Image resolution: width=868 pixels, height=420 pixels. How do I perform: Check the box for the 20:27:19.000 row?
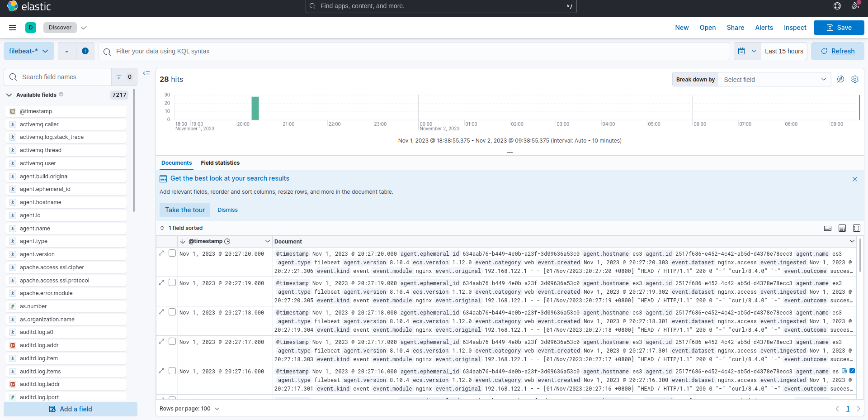click(x=172, y=282)
